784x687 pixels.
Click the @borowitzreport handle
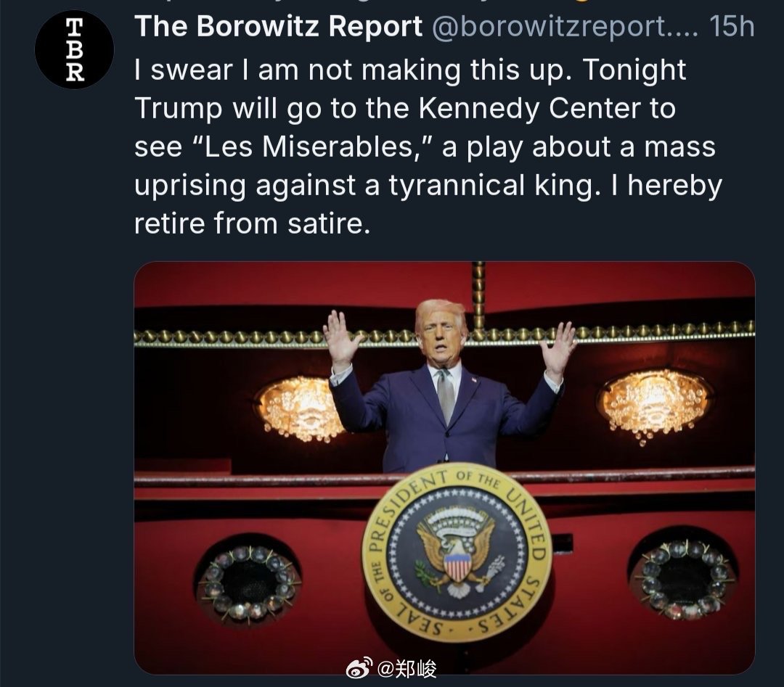pos(564,27)
